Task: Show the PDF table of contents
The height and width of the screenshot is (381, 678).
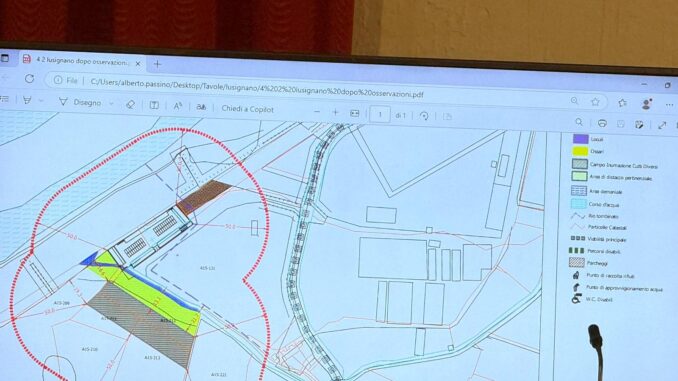Action: click(5, 99)
